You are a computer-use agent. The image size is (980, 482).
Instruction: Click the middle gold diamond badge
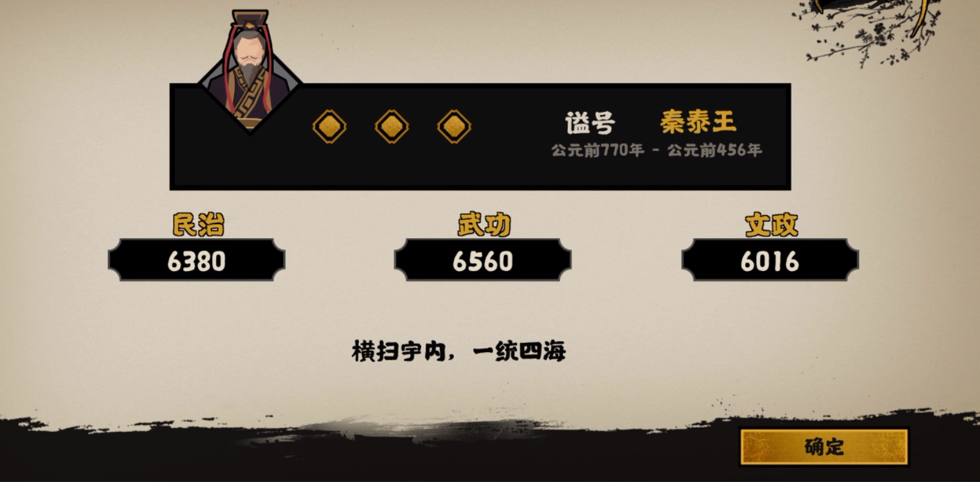(392, 127)
